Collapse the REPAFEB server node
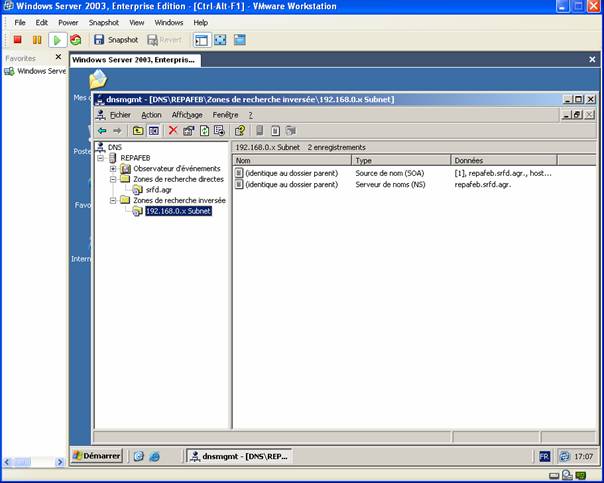The image size is (604, 483). (x=101, y=158)
